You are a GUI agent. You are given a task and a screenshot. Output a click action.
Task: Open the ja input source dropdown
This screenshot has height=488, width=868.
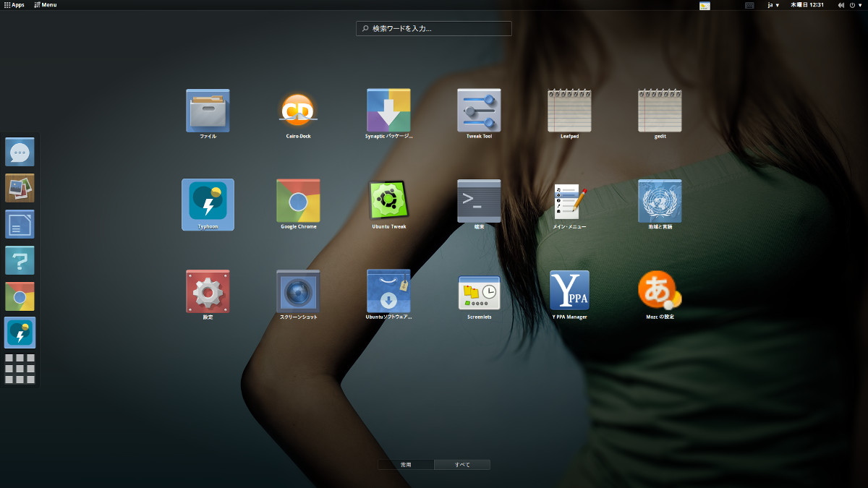(x=773, y=5)
